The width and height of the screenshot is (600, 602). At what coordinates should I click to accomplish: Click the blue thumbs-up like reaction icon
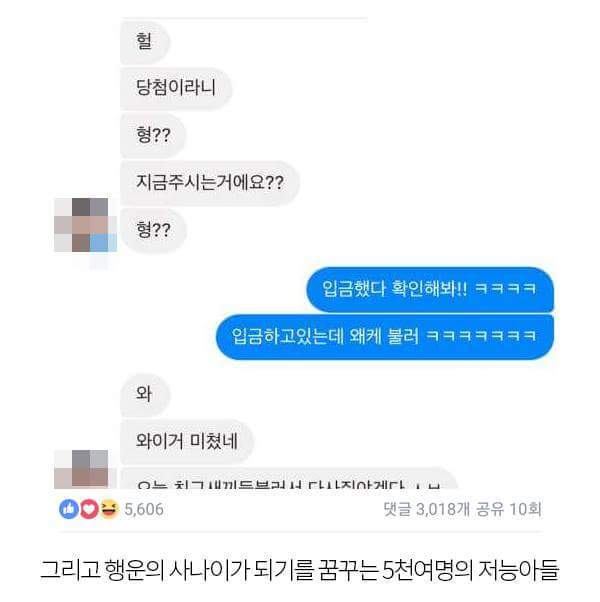tap(69, 509)
